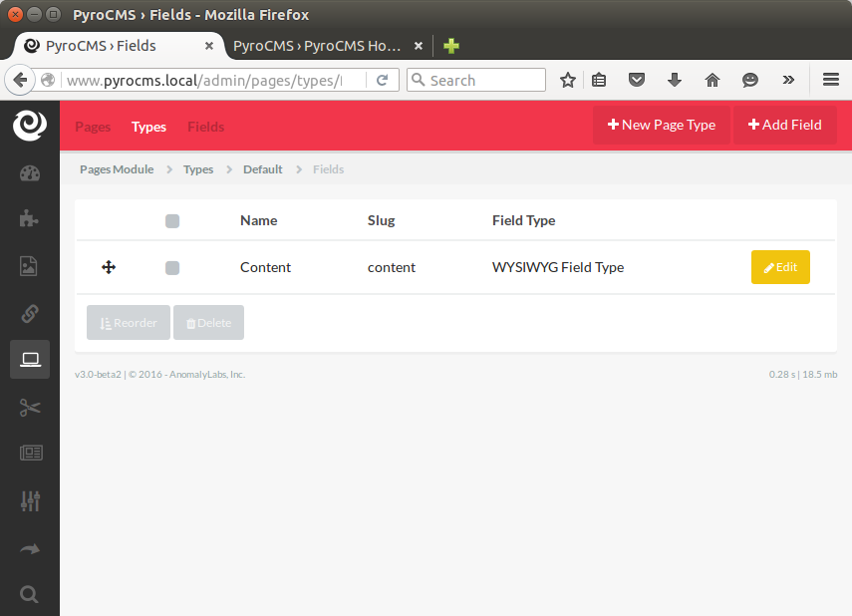Switch to PyroCMS Ho… browser tab
The width and height of the screenshot is (852, 616).
coord(317,46)
